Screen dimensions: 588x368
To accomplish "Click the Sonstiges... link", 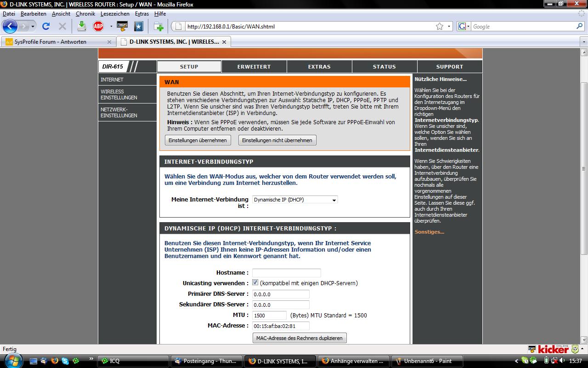I will pos(429,232).
